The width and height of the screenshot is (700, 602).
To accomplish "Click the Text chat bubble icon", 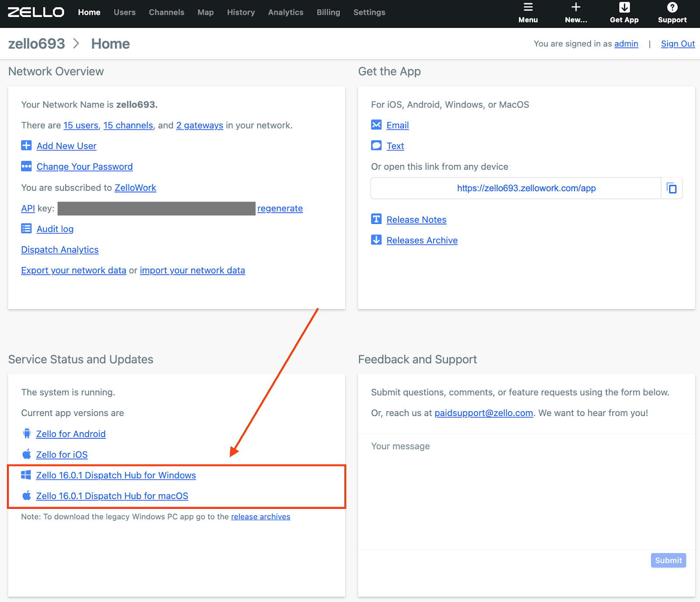I will (376, 145).
